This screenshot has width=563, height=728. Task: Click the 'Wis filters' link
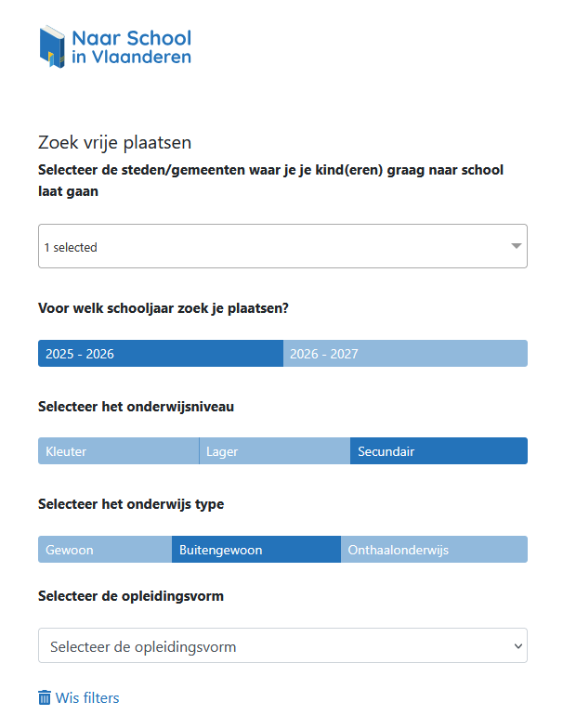click(x=87, y=697)
